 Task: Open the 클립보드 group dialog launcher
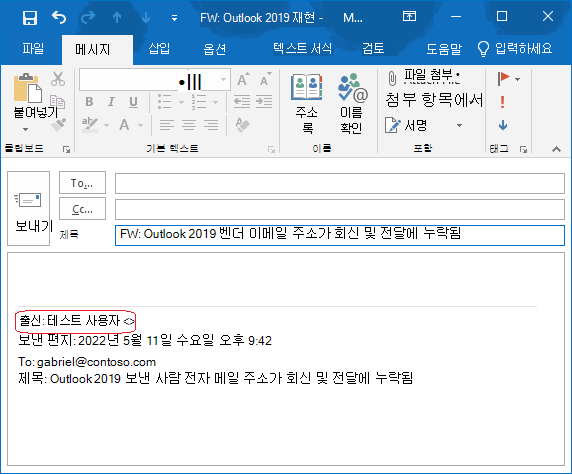click(66, 149)
